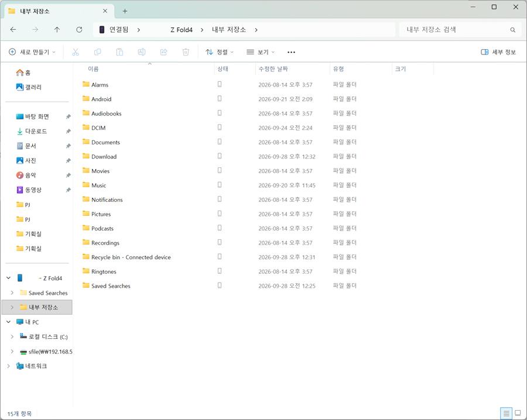Viewport: 527px width, 420px height.
Task: Open 다운로드 in quick access
Action: tap(32, 131)
